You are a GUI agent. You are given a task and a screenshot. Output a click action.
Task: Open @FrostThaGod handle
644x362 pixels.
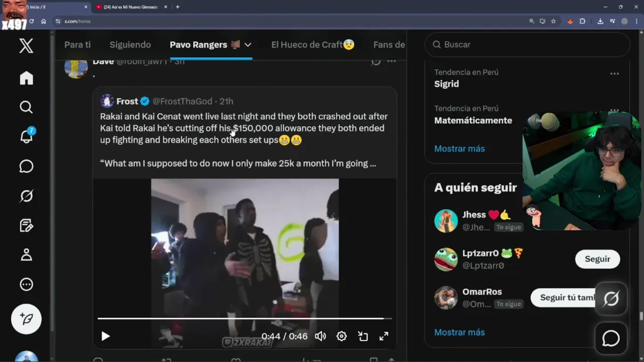(x=182, y=101)
